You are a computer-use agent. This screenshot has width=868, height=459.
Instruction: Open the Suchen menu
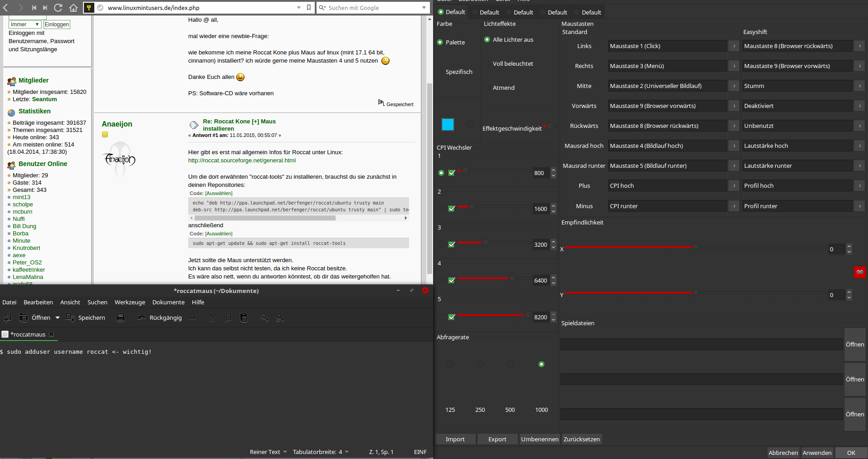pos(98,302)
